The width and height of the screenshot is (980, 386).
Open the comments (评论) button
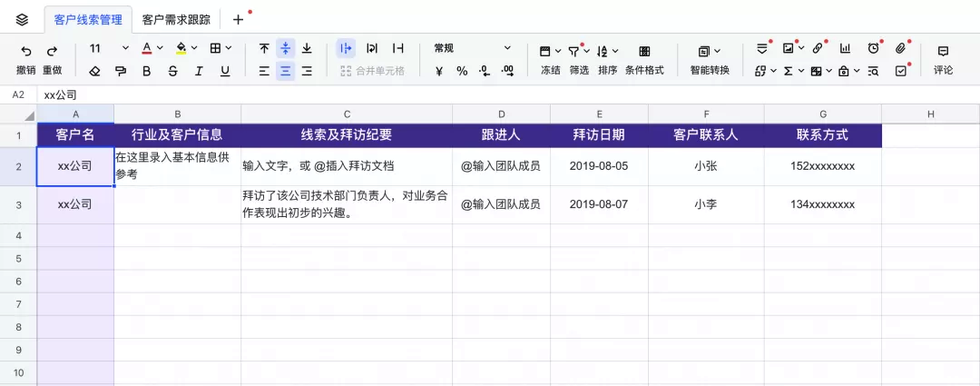[943, 59]
